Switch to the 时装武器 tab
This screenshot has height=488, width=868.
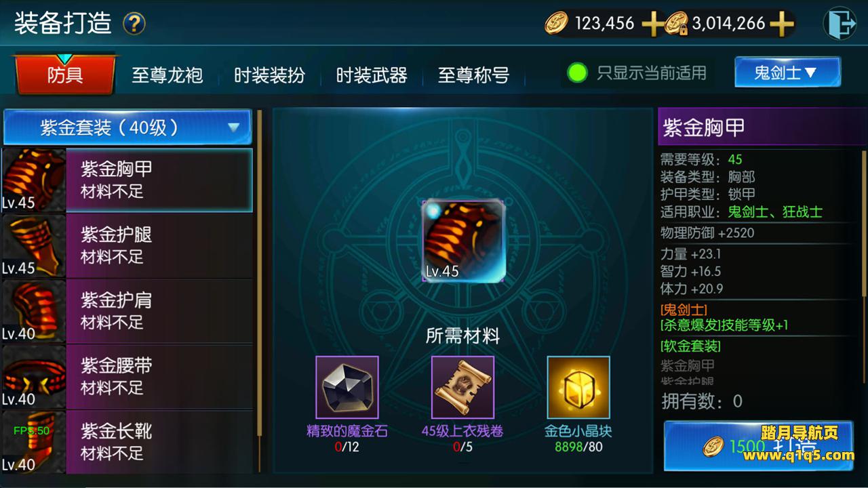[x=372, y=75]
